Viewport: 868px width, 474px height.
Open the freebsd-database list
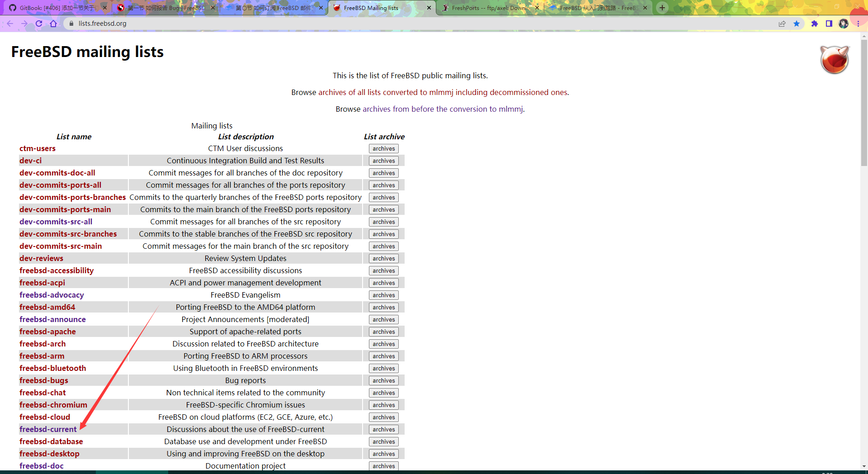51,441
